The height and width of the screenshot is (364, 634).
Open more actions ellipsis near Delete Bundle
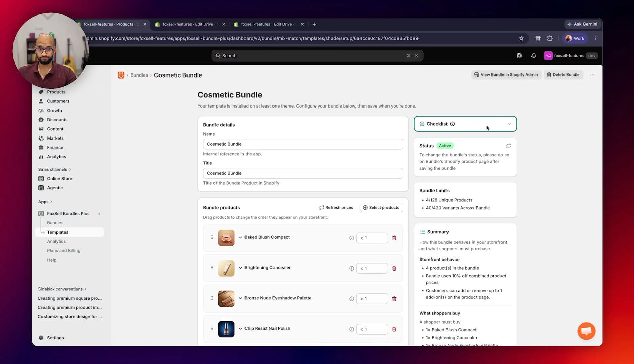[x=592, y=75]
